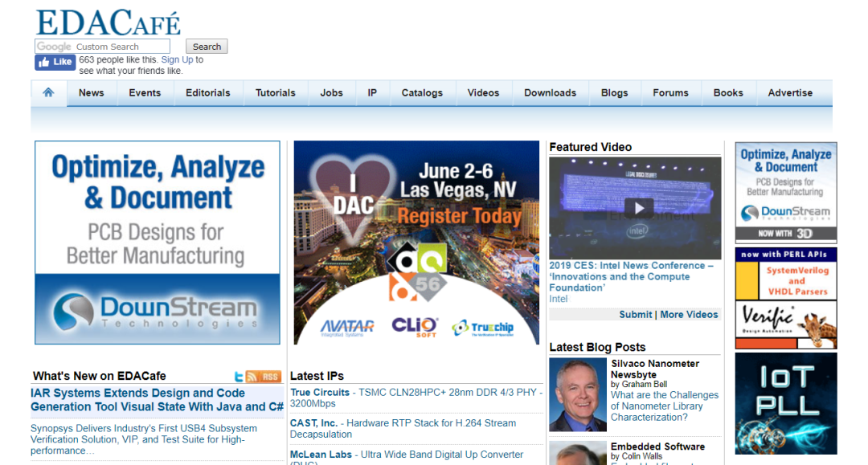Open CAST, Inc. Hardware RTP Stack listing

[403, 429]
